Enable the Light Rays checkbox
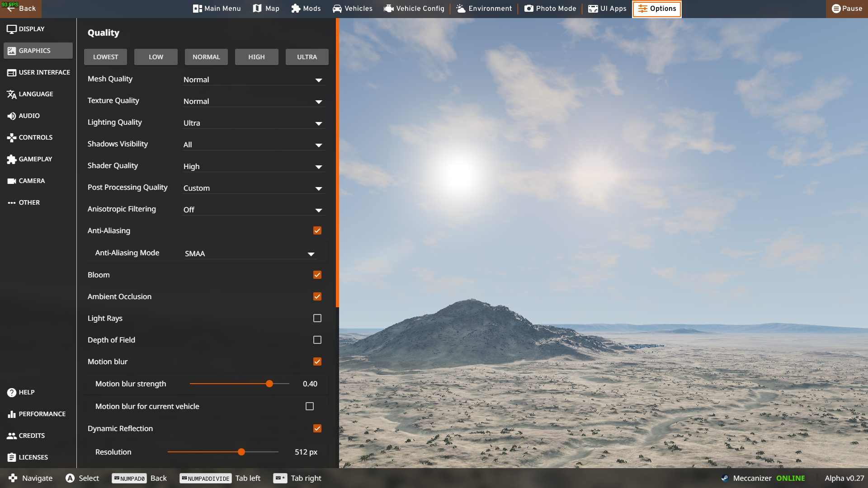The width and height of the screenshot is (868, 488). 317,318
